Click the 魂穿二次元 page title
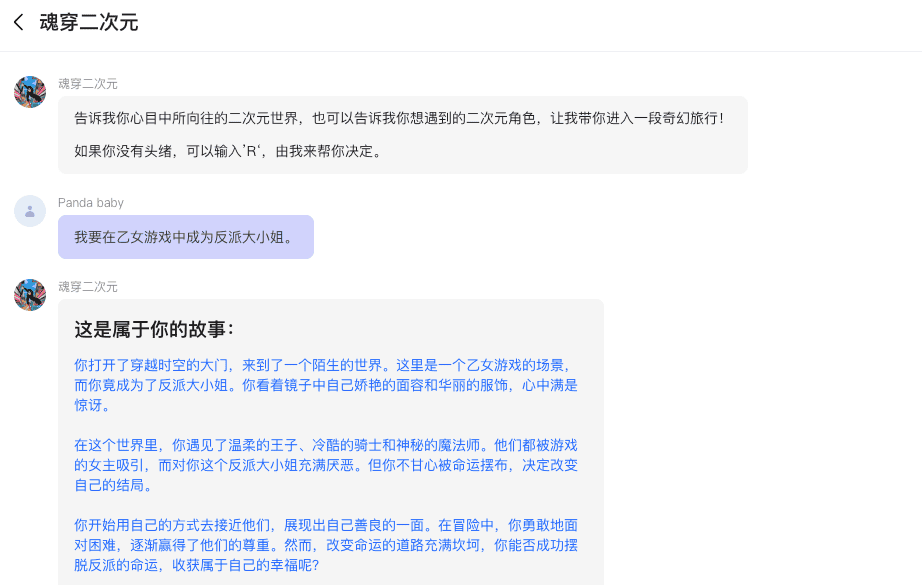 [x=88, y=22]
